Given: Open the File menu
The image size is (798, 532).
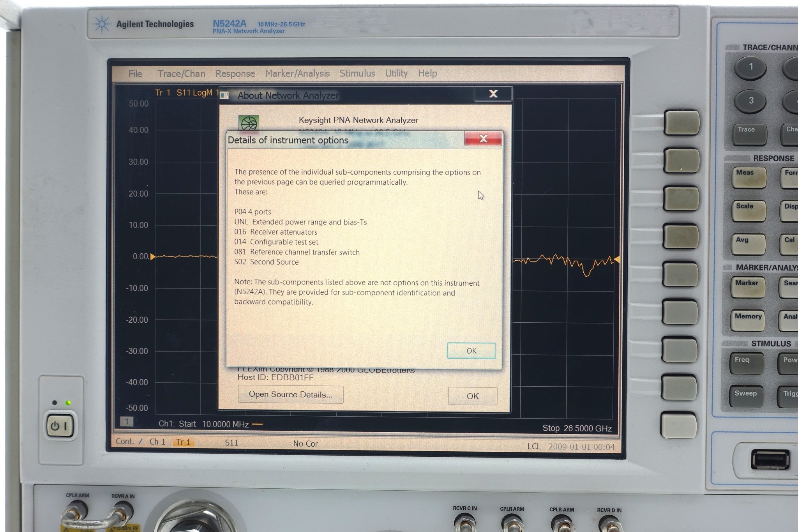Looking at the screenshot, I should coord(135,74).
